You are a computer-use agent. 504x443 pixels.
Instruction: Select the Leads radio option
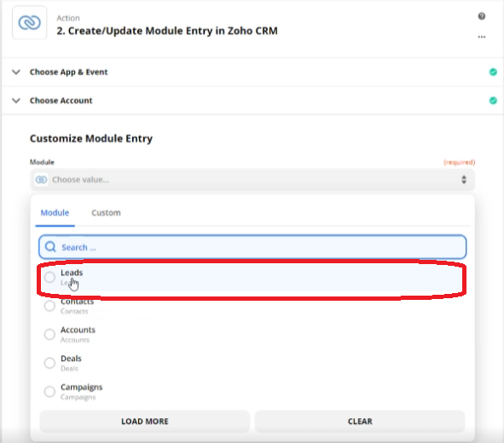[49, 277]
